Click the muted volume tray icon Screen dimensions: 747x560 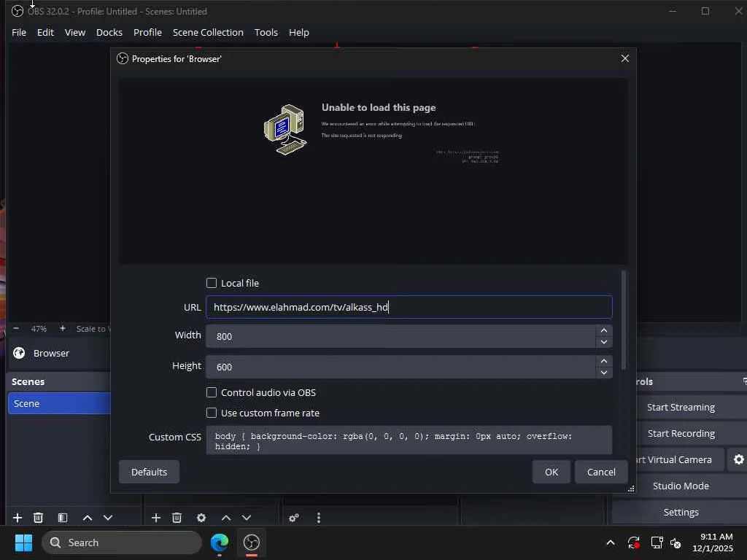pyautogui.click(x=676, y=542)
